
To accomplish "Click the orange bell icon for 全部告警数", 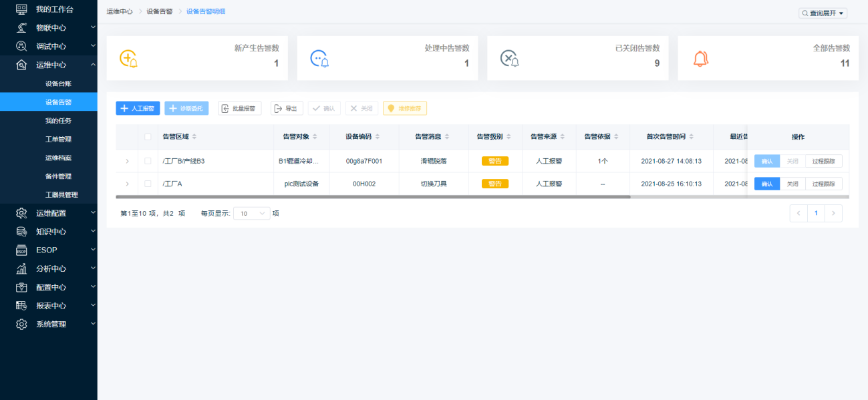I will pyautogui.click(x=700, y=59).
